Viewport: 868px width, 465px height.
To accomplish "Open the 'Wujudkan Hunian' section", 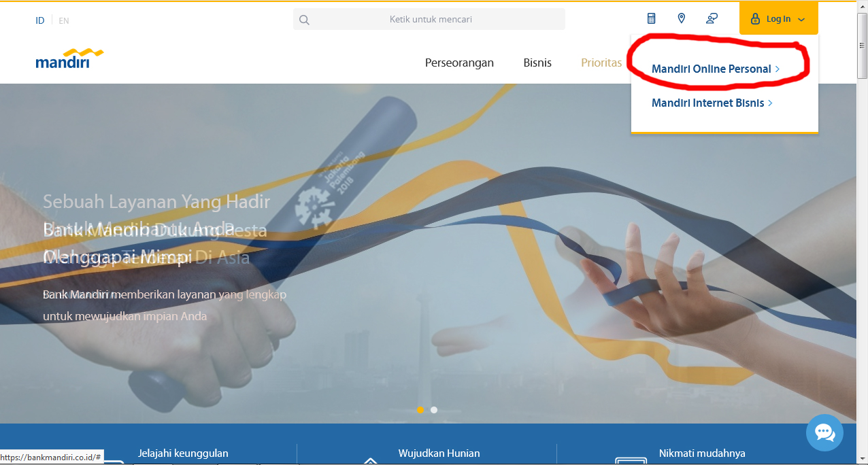I will click(x=439, y=453).
